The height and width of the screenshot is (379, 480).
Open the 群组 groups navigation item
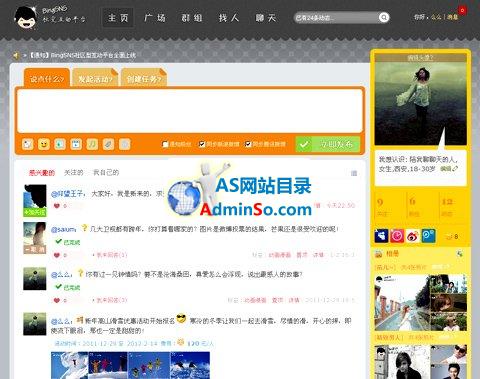192,18
